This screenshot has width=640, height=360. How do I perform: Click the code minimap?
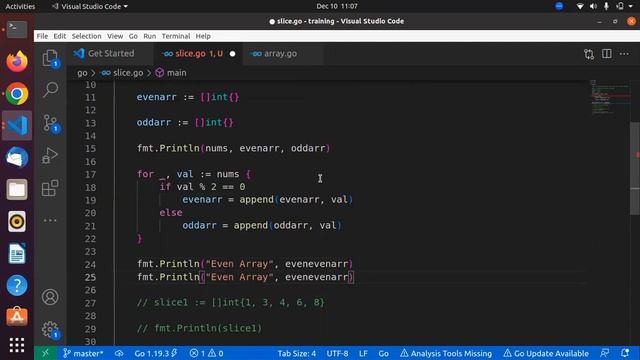click(x=609, y=97)
